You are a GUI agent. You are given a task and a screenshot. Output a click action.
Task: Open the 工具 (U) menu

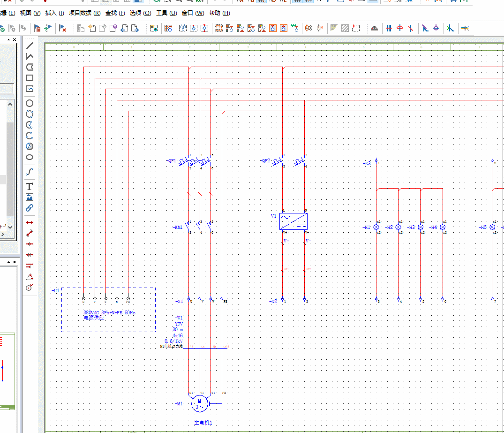(166, 13)
